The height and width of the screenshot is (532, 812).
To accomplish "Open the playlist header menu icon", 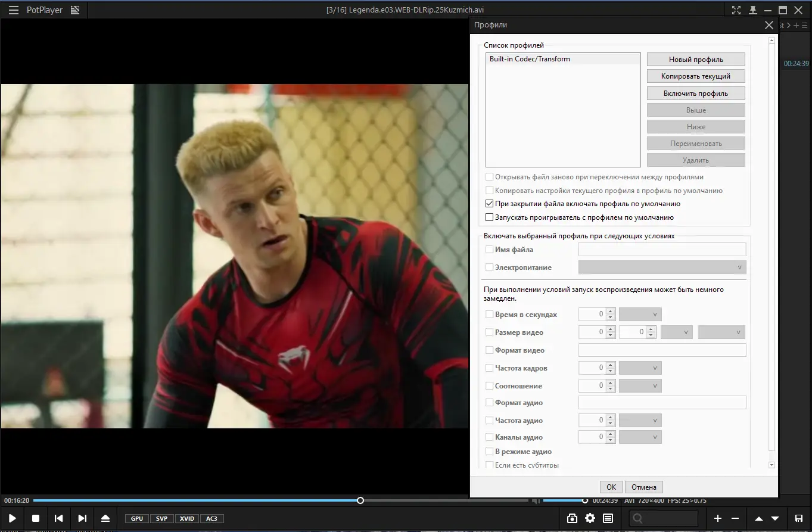I will 804,26.
